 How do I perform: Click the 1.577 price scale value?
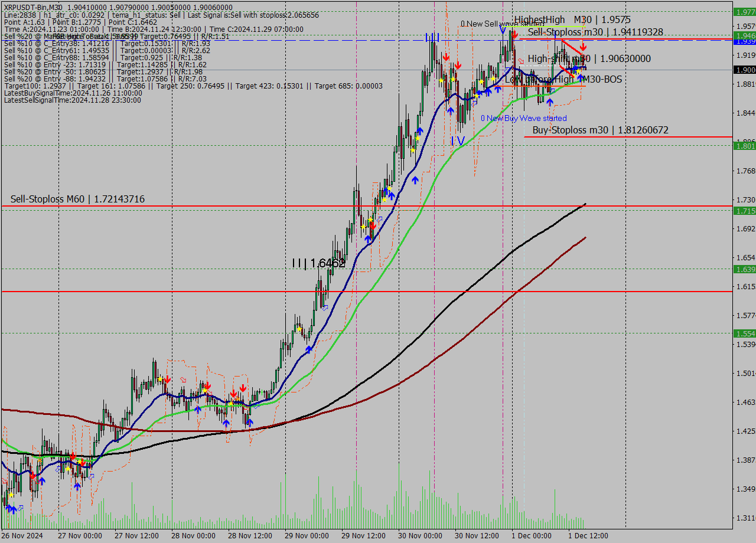point(745,315)
